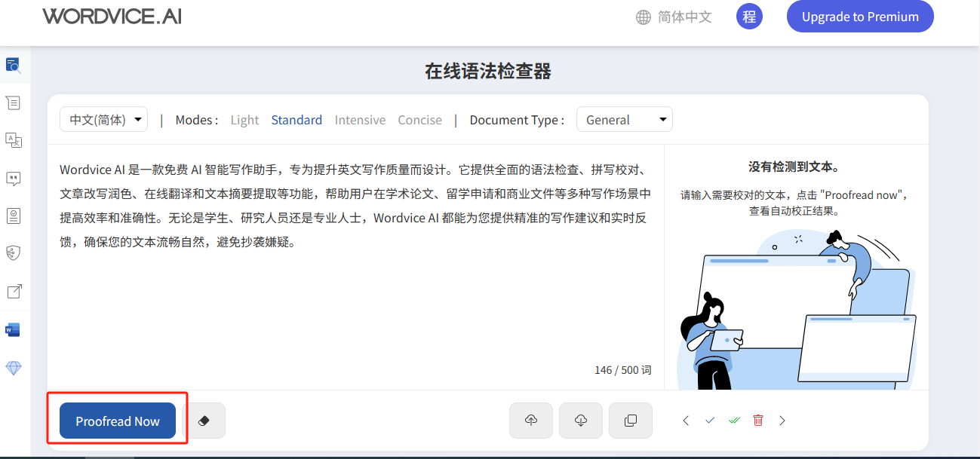Open the user avatar 程
The image size is (980, 459).
[x=749, y=17]
